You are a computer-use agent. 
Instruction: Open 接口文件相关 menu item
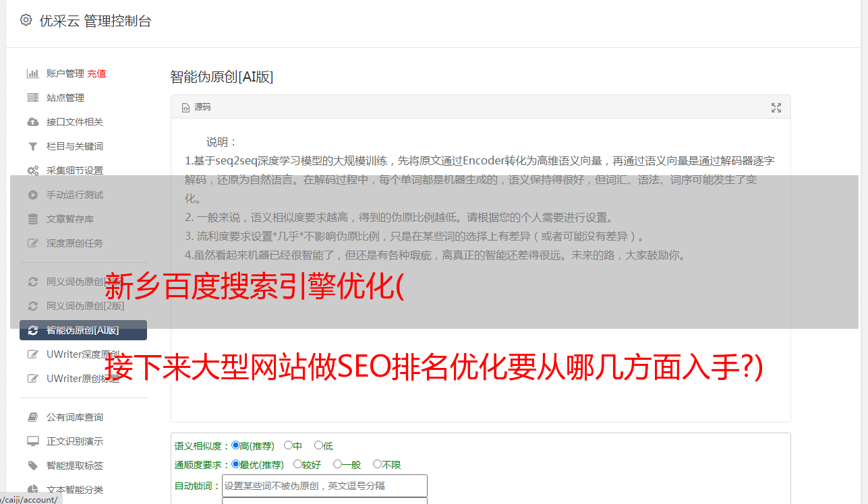pyautogui.click(x=75, y=122)
